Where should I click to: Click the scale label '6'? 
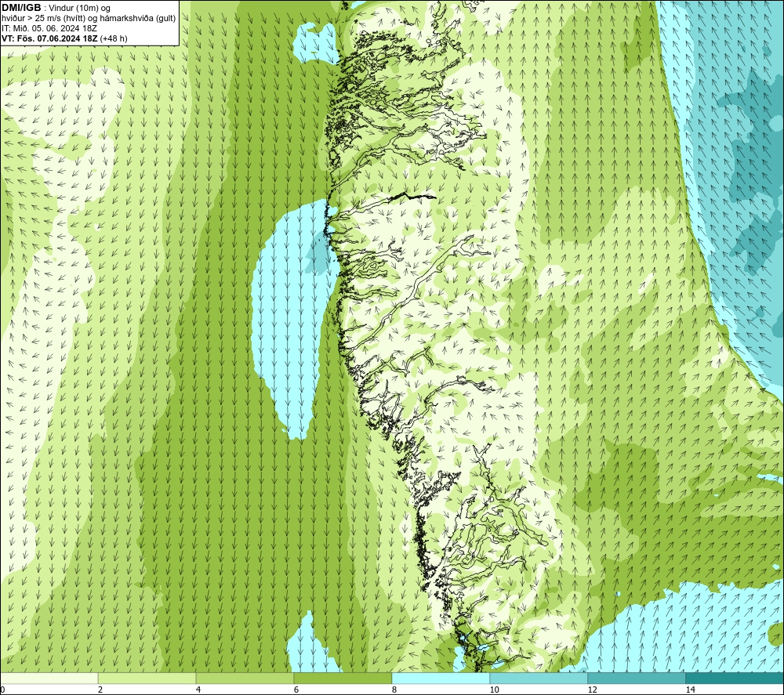[296, 690]
